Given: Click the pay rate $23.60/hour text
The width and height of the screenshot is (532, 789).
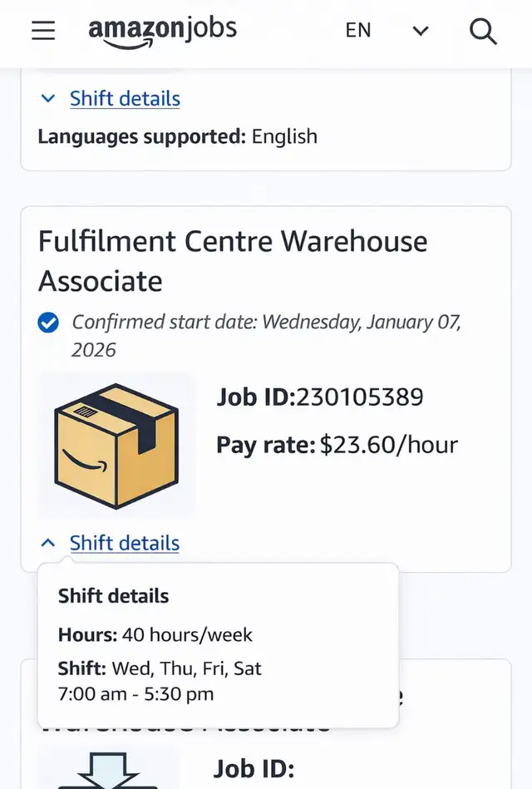Looking at the screenshot, I should pos(337,445).
